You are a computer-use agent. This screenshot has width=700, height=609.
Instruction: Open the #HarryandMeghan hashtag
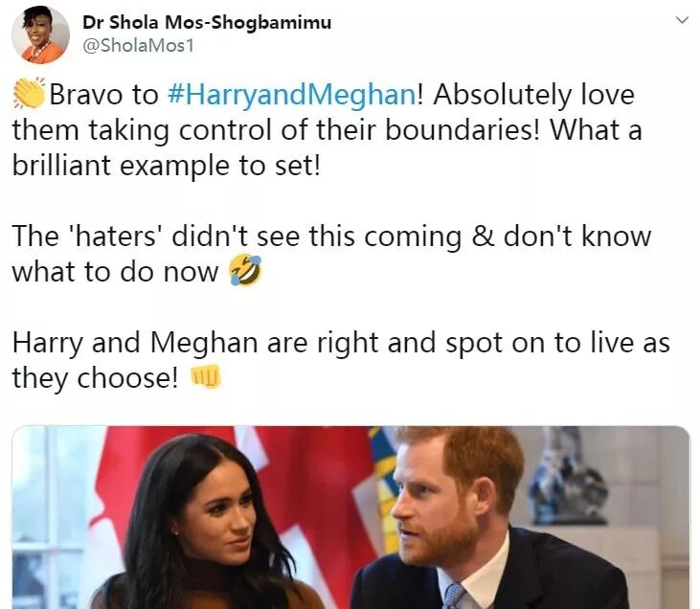[x=292, y=95]
